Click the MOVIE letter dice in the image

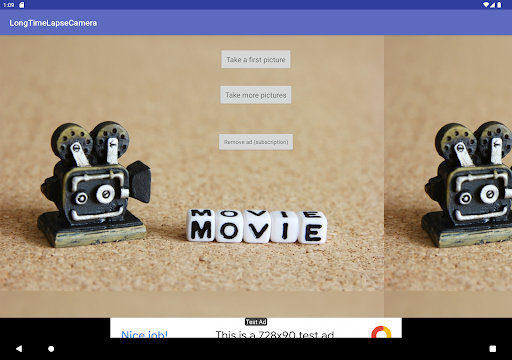tap(256, 226)
